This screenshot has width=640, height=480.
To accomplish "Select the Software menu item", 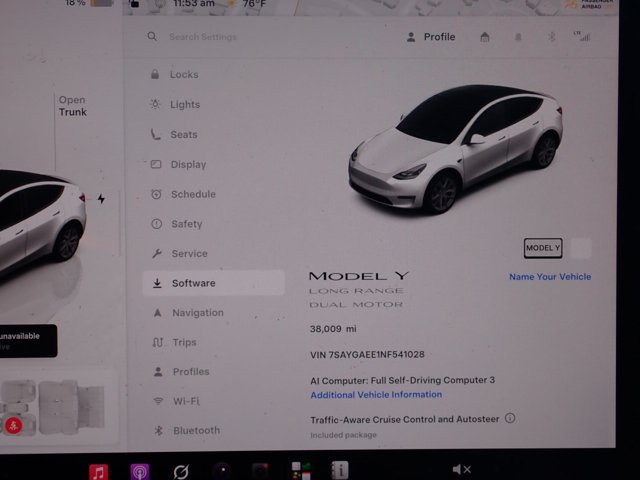I will [x=213, y=283].
